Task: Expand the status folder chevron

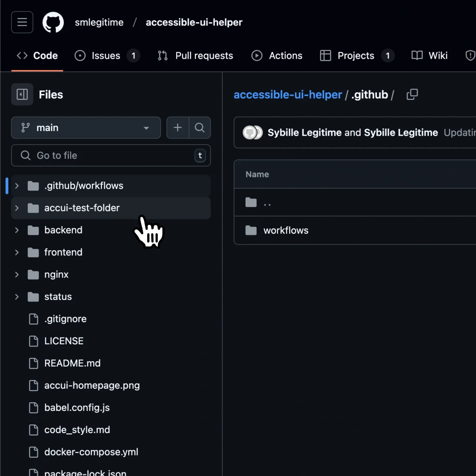Action: 17,297
